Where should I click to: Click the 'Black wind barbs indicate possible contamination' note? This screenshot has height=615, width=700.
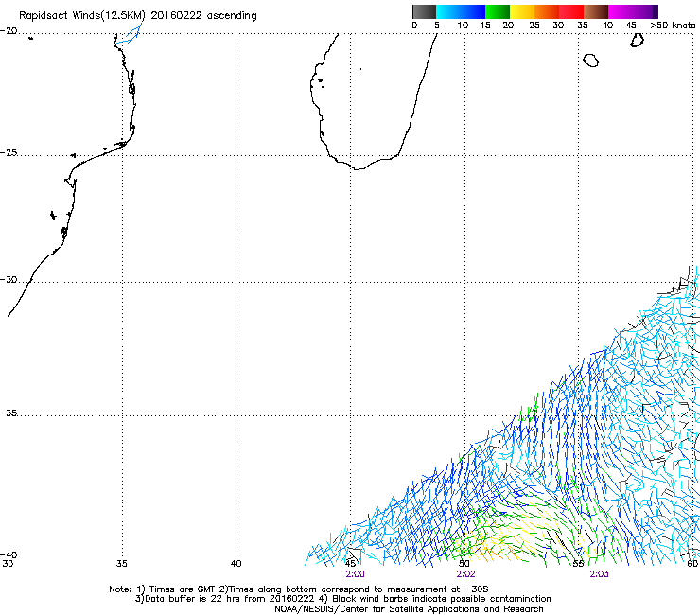(x=442, y=599)
